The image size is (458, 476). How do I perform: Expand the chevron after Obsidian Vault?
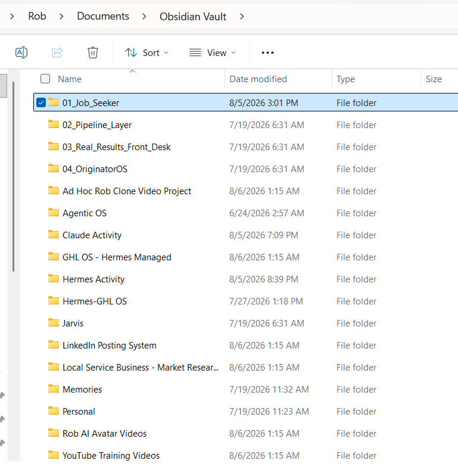tap(242, 17)
